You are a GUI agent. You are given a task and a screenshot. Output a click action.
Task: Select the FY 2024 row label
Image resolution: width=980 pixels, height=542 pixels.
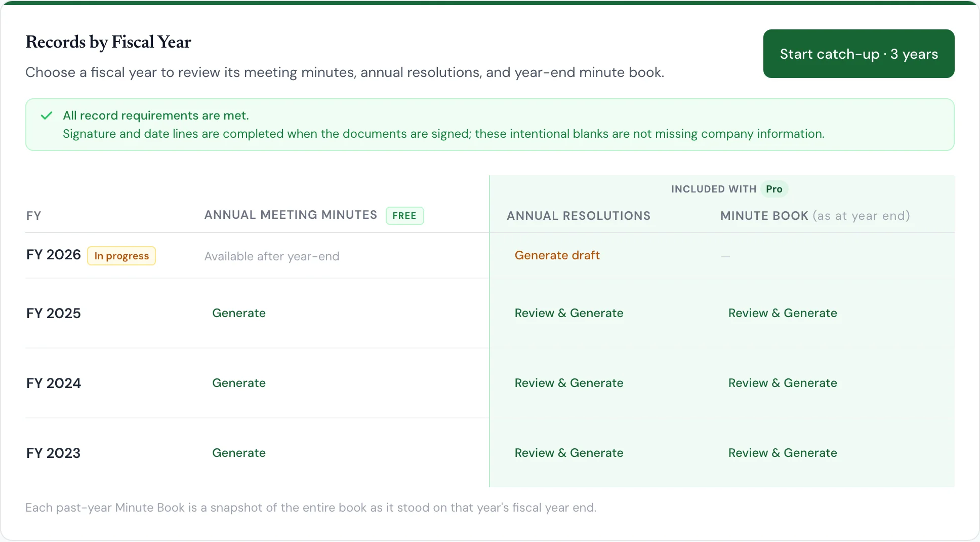coord(54,383)
